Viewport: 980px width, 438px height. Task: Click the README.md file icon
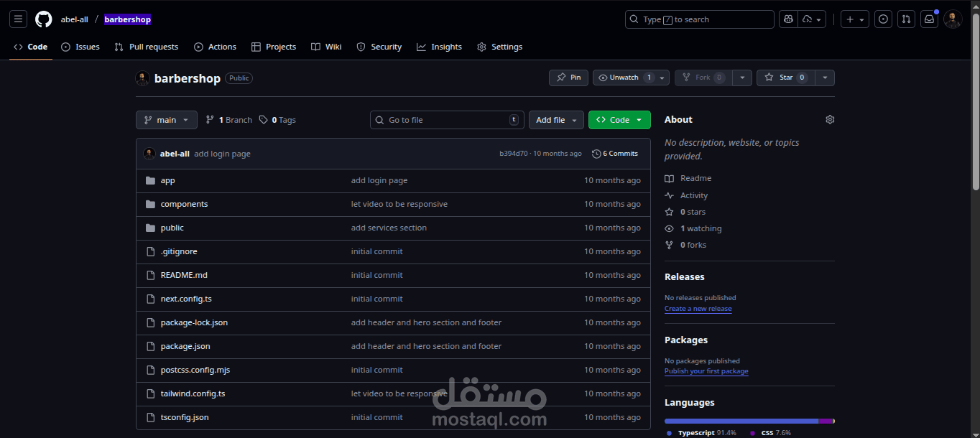(x=150, y=276)
